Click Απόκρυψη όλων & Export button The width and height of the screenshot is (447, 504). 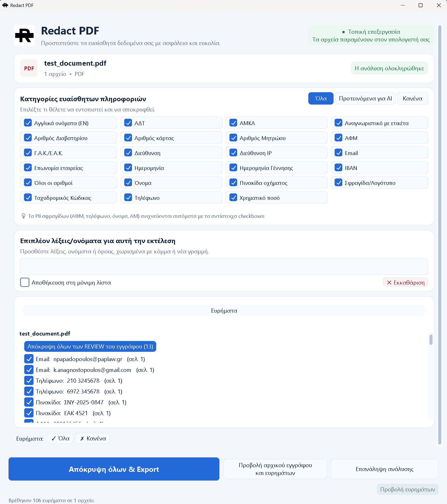click(114, 469)
